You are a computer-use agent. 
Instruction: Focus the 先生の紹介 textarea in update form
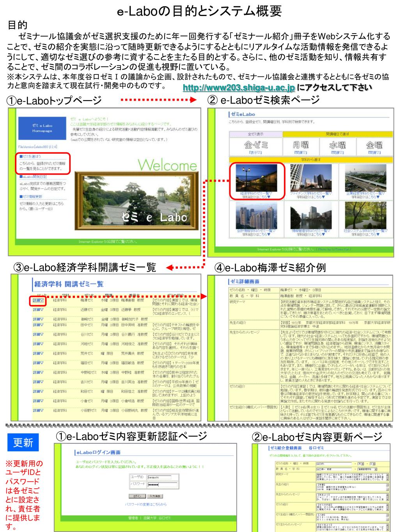coord(352,488)
